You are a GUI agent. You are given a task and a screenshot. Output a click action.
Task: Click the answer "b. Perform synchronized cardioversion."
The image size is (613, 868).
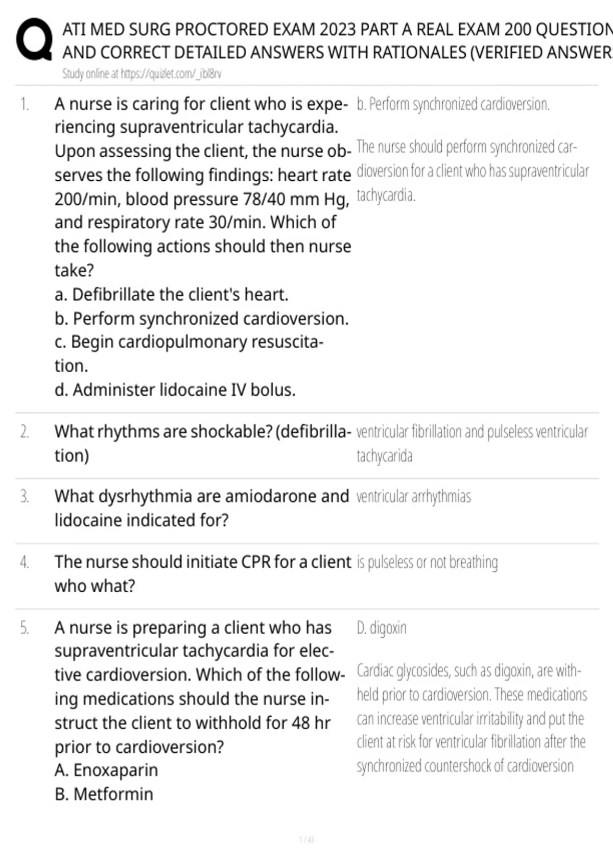[x=453, y=104]
